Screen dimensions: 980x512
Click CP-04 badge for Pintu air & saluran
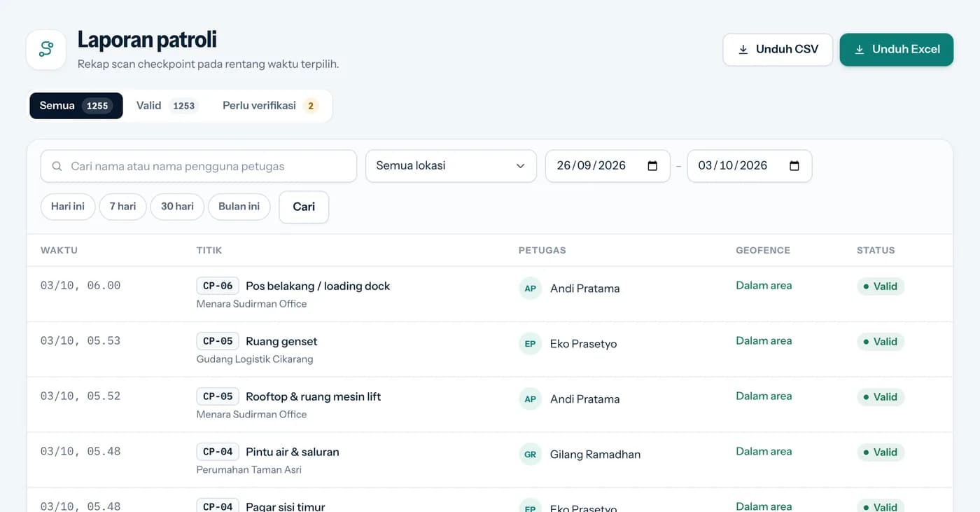(x=218, y=452)
